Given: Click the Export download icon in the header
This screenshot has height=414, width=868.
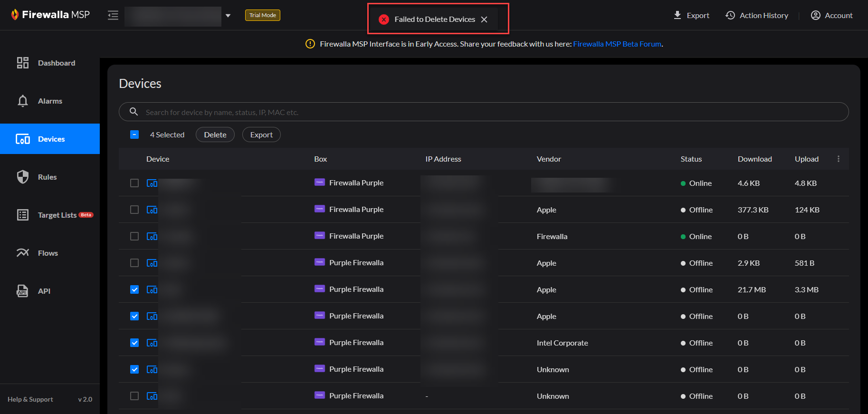Looking at the screenshot, I should 677,15.
